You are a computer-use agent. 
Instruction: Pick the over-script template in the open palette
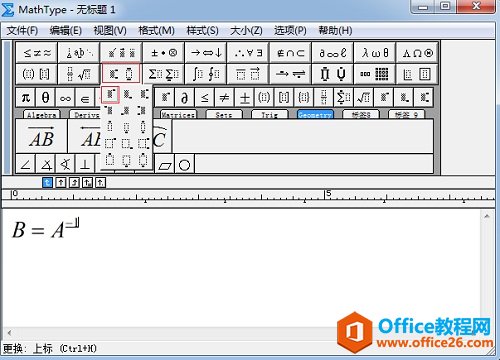[x=110, y=127]
